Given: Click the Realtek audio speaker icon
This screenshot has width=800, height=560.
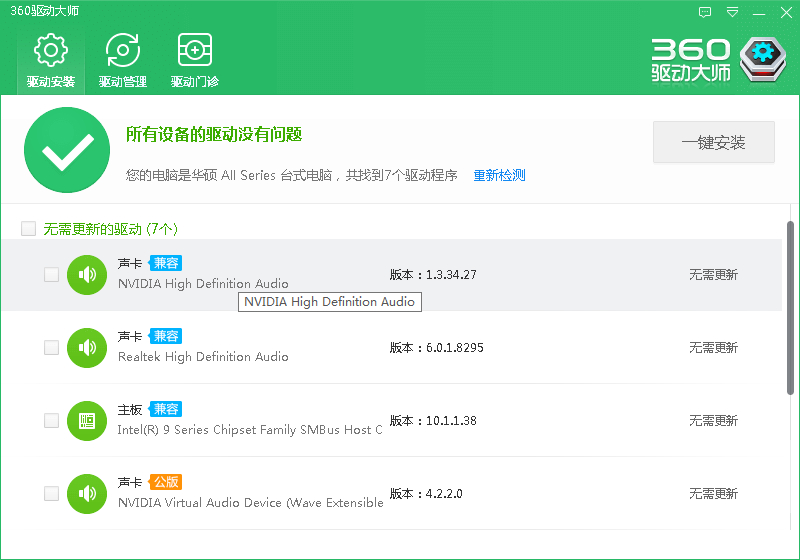Looking at the screenshot, I should (x=87, y=348).
